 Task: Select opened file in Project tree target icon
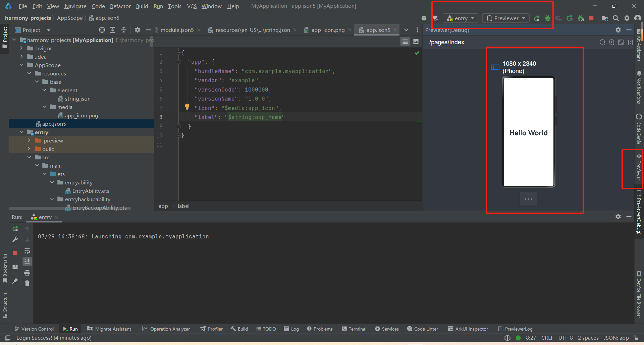102,30
